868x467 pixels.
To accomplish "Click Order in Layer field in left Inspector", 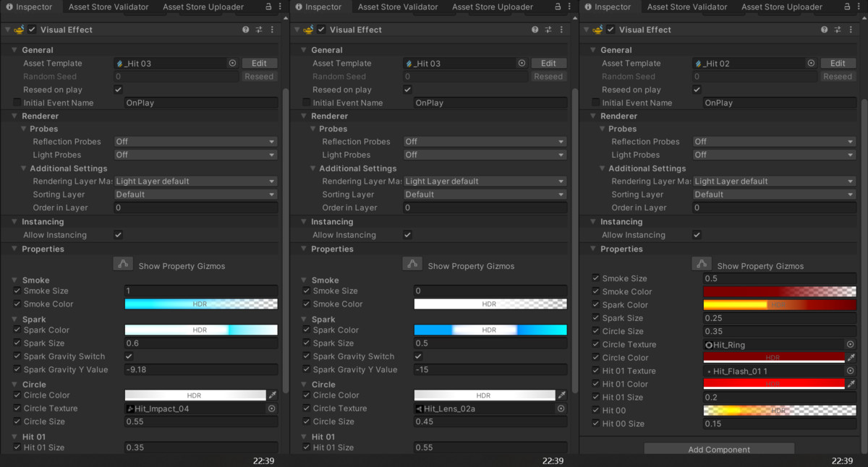I will coord(196,207).
